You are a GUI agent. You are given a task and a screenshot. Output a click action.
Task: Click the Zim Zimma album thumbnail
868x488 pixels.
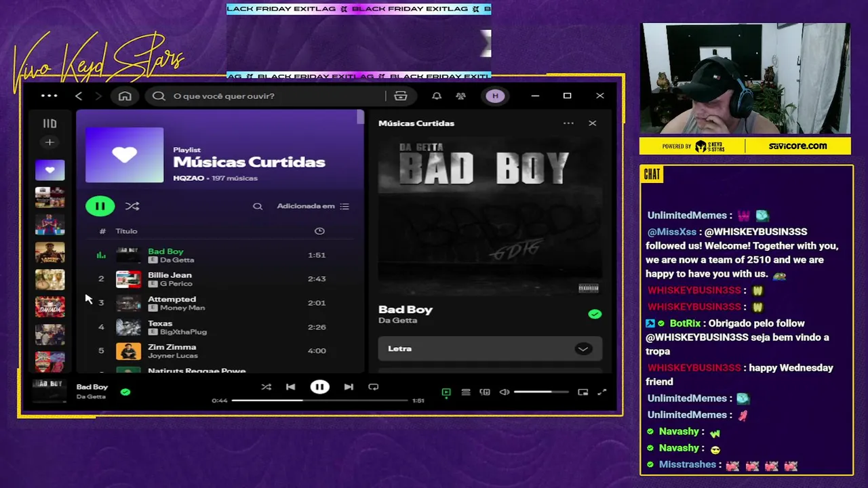[128, 351]
